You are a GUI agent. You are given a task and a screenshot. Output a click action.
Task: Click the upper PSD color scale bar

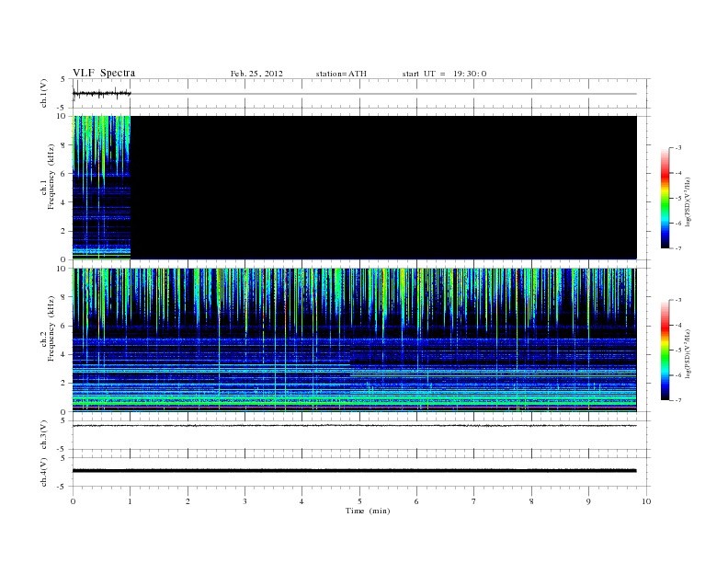point(665,198)
